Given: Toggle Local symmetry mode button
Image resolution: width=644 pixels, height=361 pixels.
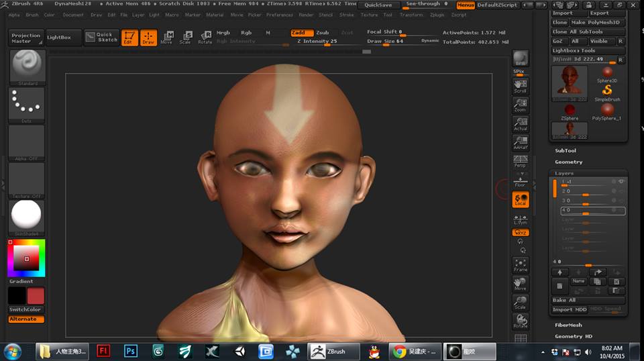Looking at the screenshot, I should (x=521, y=199).
